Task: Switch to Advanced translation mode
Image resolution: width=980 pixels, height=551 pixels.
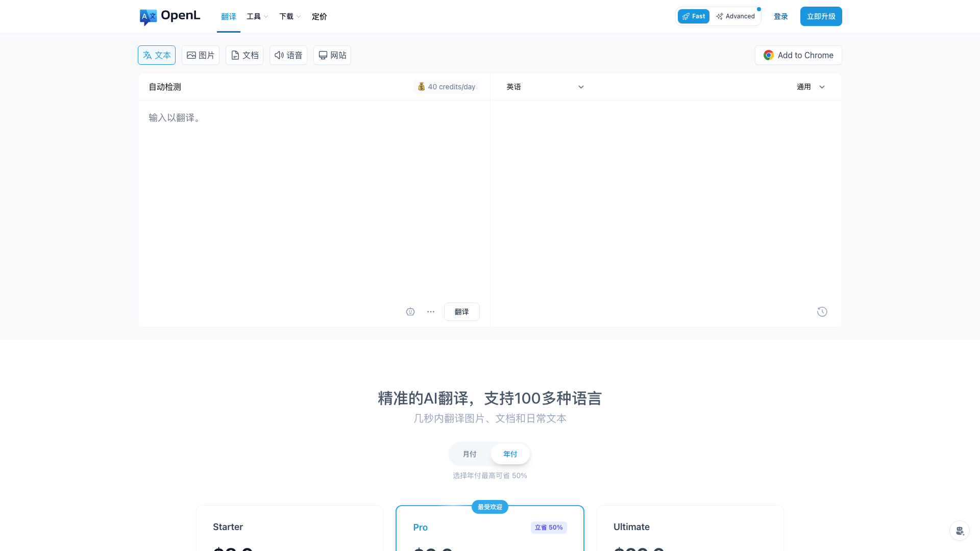Action: point(736,16)
